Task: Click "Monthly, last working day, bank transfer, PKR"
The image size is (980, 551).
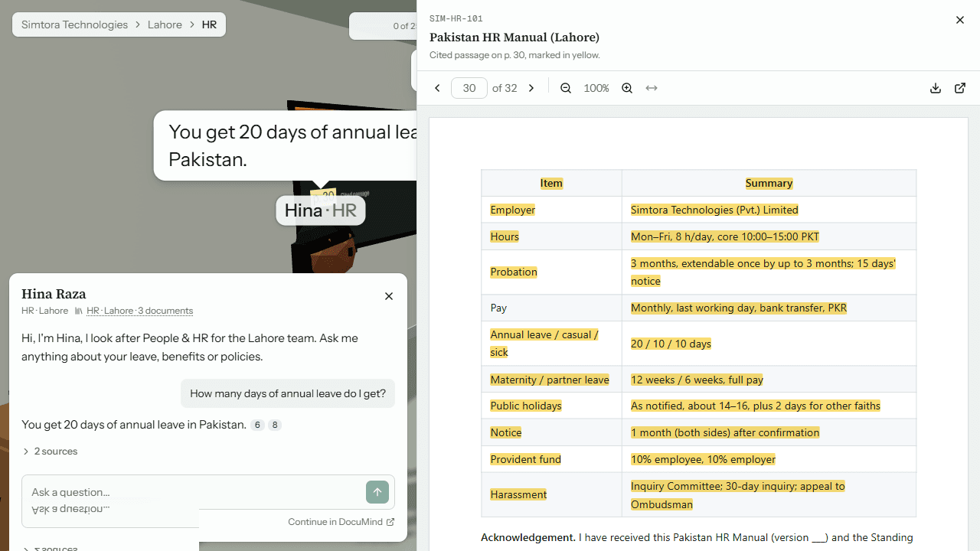Action: (739, 308)
